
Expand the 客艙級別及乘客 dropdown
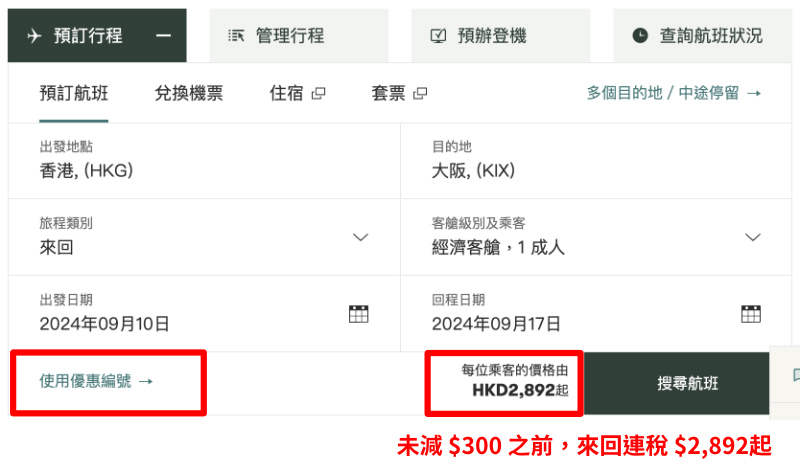[596, 237]
